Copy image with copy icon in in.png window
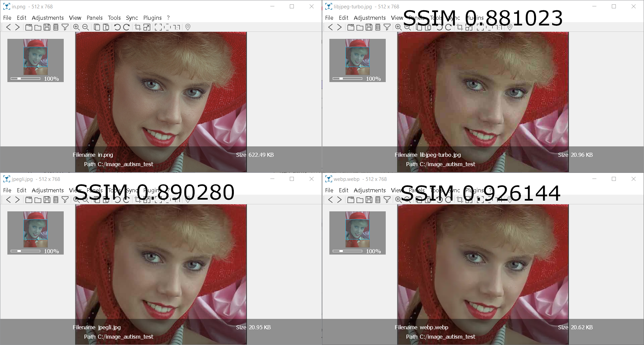The height and width of the screenshot is (345, 644). 97,27
